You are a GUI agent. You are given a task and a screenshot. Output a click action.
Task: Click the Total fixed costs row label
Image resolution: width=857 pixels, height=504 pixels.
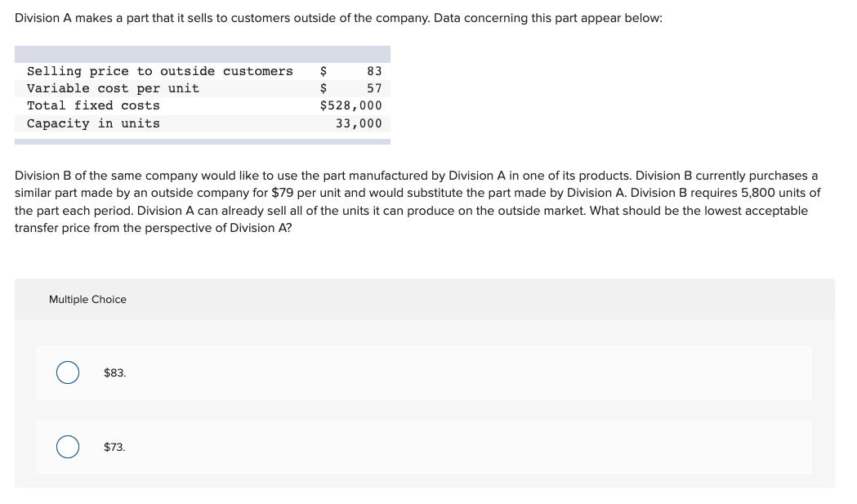tap(93, 105)
